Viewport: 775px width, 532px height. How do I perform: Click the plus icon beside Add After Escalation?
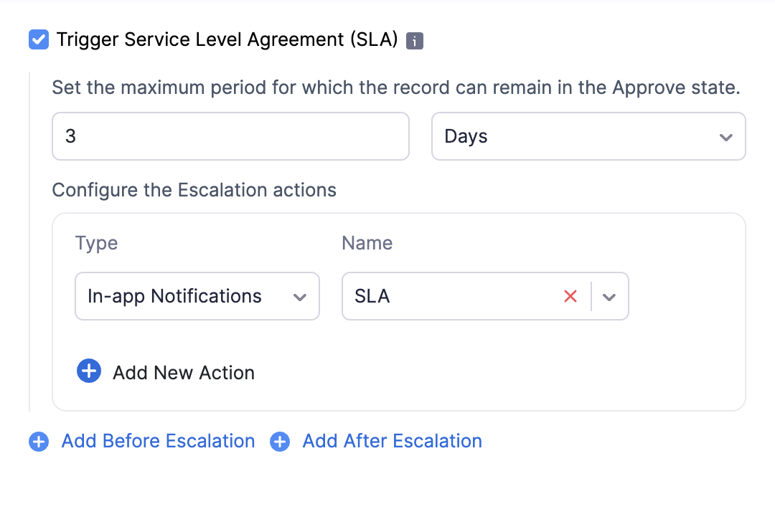click(279, 442)
